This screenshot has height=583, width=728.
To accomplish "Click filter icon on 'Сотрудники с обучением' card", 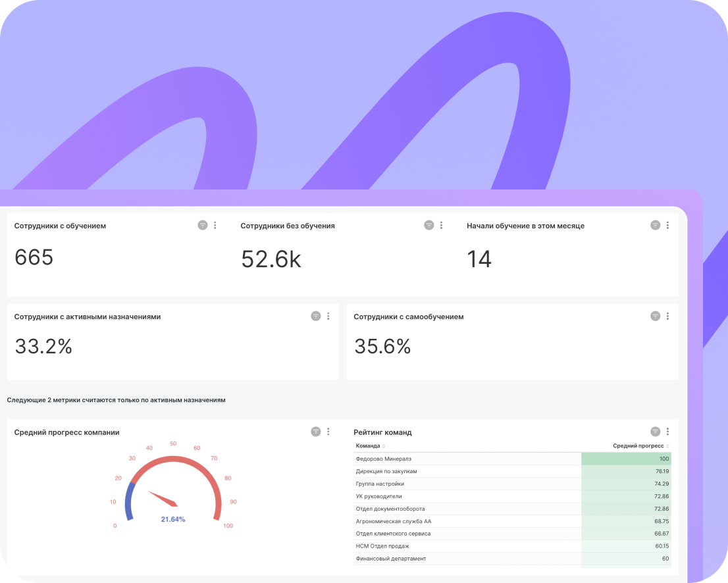I will 203,225.
